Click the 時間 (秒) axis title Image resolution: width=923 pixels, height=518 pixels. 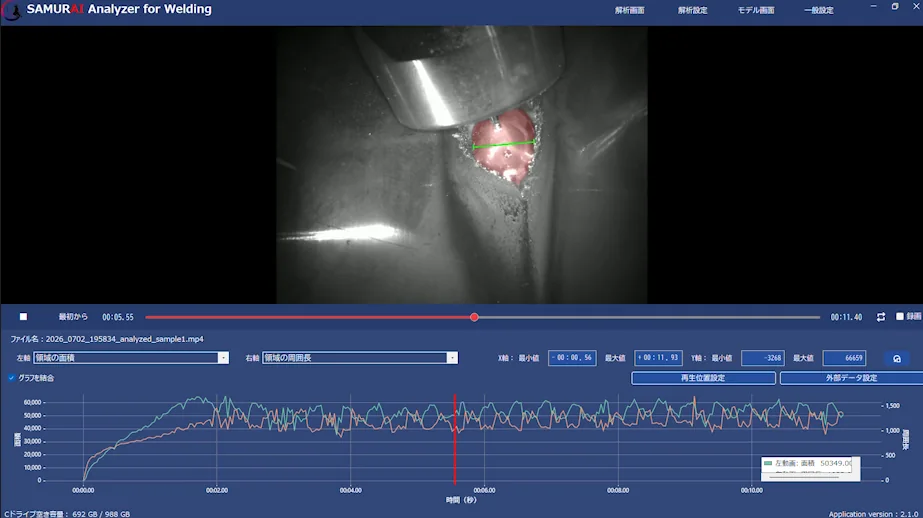pyautogui.click(x=461, y=500)
